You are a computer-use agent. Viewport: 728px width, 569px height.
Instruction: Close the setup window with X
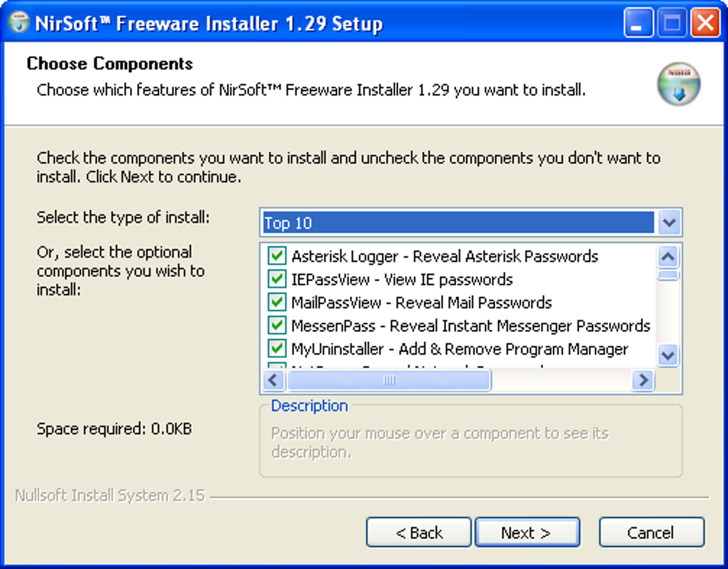pyautogui.click(x=705, y=22)
